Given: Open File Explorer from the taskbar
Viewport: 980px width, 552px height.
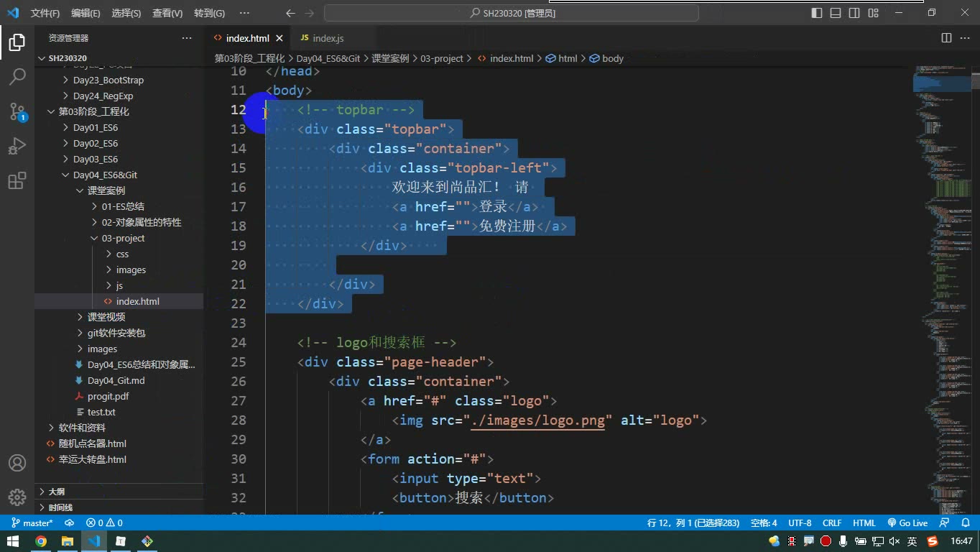Looking at the screenshot, I should [68, 541].
